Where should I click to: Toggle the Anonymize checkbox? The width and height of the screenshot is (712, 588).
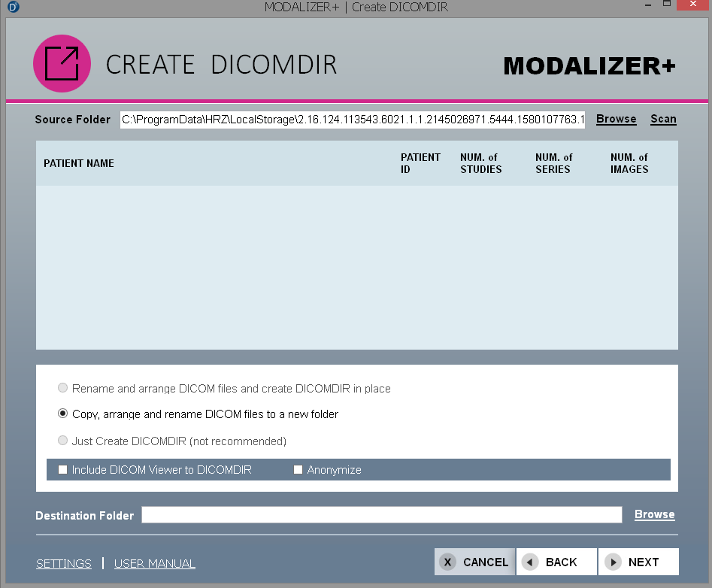(x=298, y=470)
